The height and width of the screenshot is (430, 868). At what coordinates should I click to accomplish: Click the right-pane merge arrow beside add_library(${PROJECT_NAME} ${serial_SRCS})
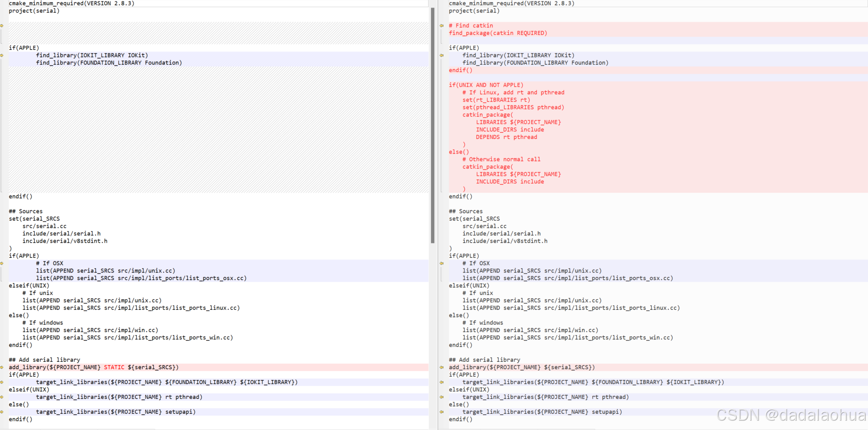click(x=442, y=367)
